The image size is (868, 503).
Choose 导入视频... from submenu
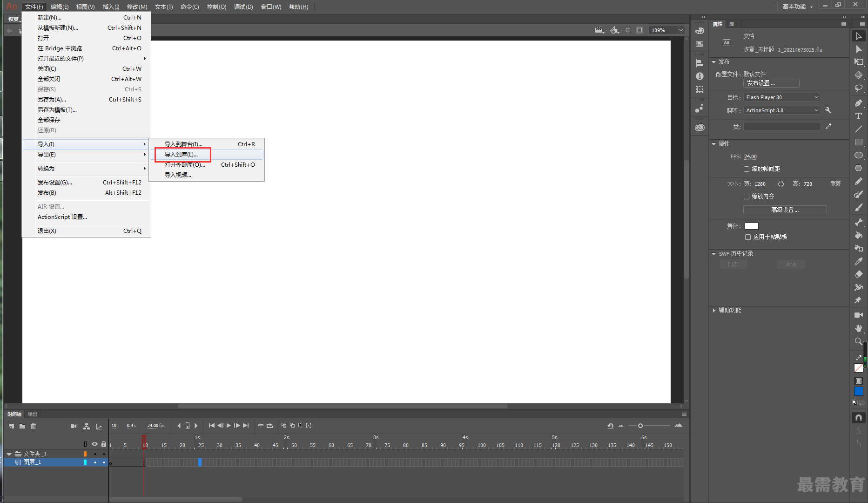click(x=206, y=175)
